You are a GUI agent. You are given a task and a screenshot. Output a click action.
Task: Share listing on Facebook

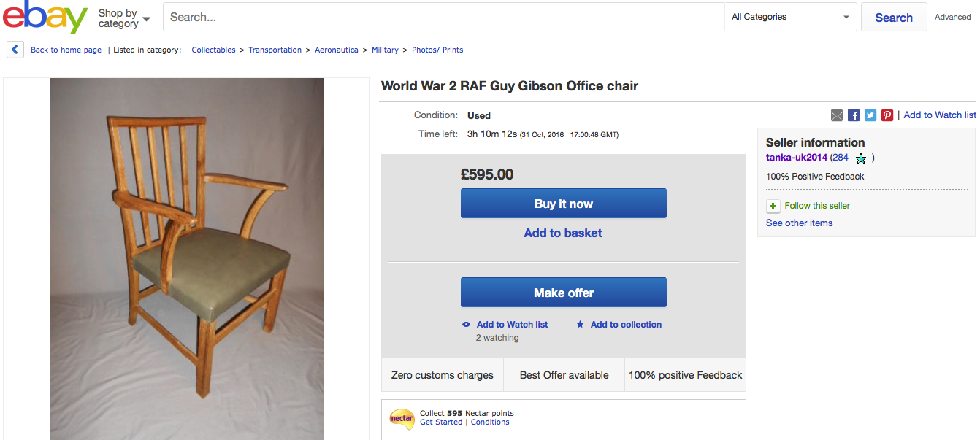click(x=854, y=115)
